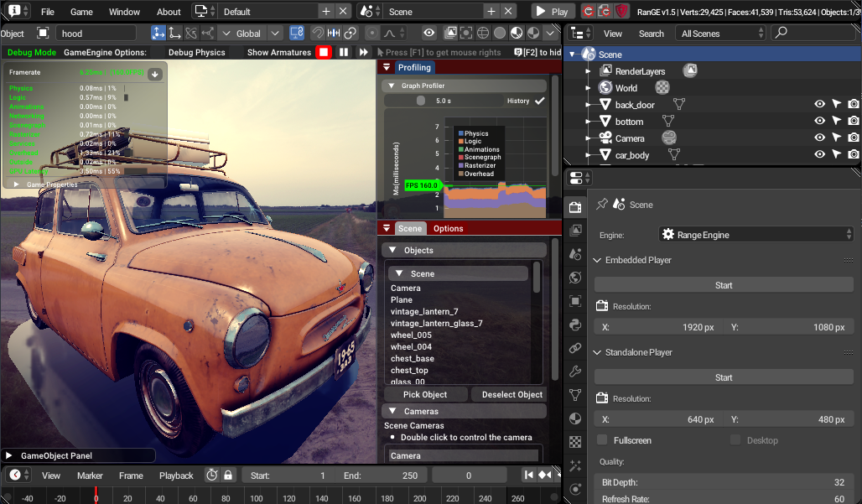Click the proportional editing link icon
The image size is (862, 504).
tap(351, 34)
